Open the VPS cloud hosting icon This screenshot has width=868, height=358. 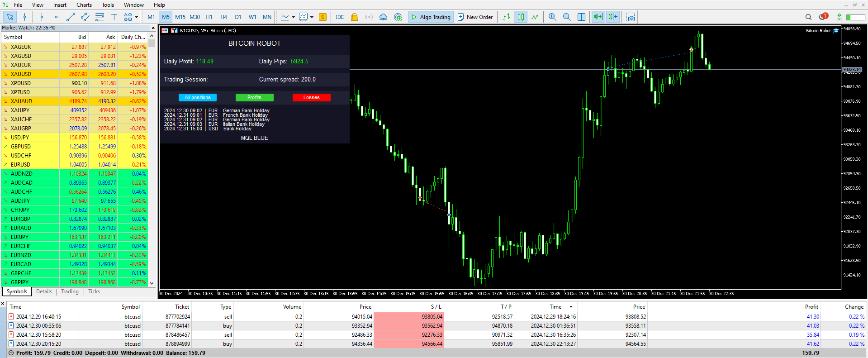coord(383,17)
